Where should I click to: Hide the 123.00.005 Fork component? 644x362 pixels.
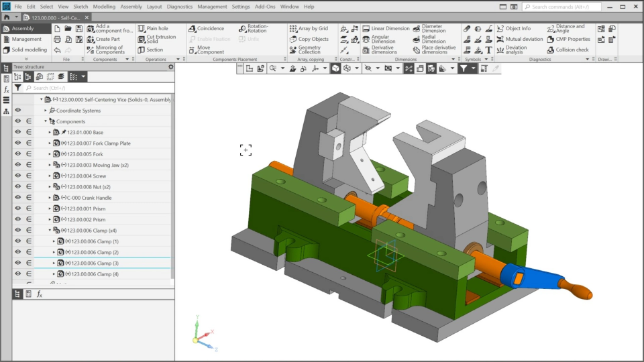(x=18, y=154)
